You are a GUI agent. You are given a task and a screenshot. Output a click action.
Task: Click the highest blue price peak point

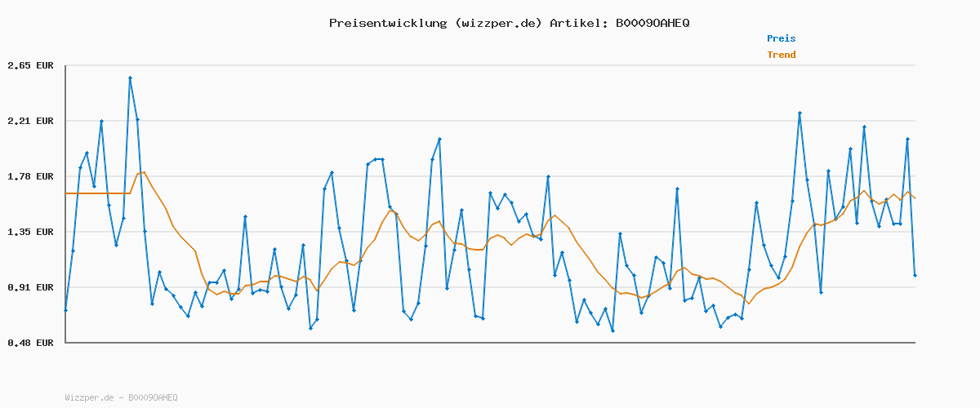(x=130, y=78)
